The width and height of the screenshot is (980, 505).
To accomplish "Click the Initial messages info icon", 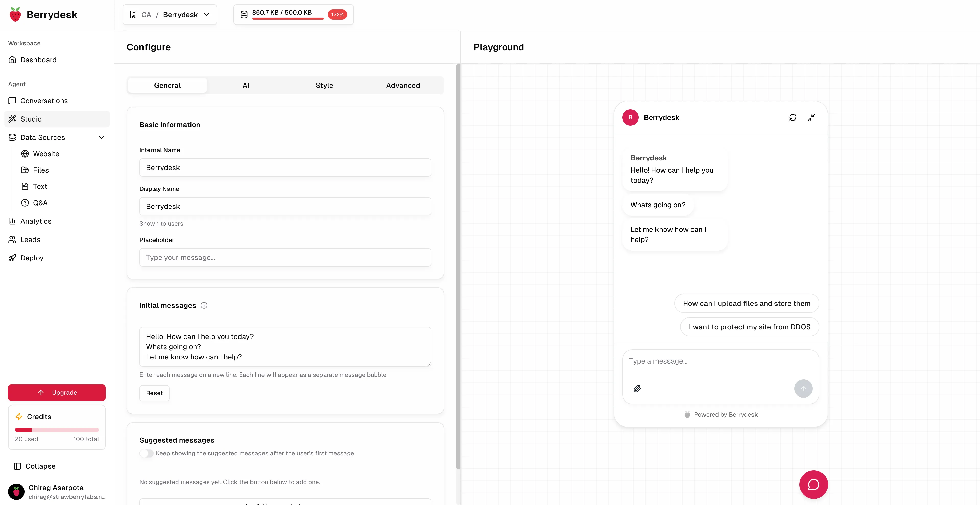I will pos(204,305).
